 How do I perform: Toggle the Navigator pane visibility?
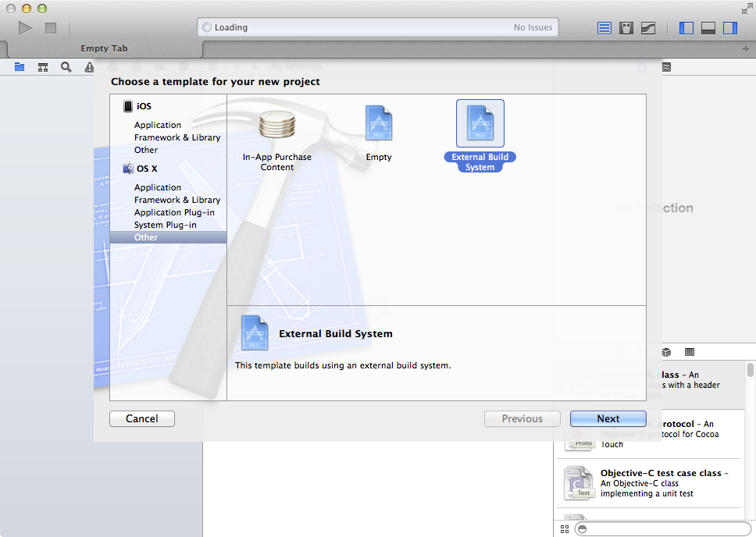pos(686,28)
